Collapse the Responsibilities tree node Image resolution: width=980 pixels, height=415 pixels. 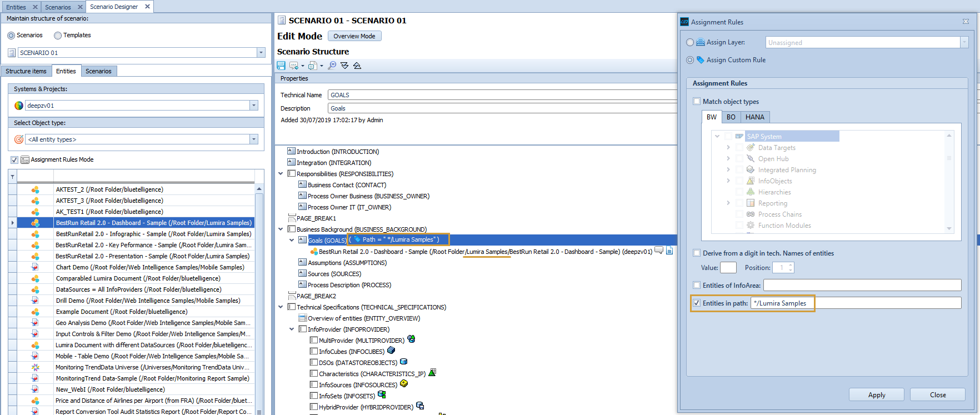coord(281,174)
